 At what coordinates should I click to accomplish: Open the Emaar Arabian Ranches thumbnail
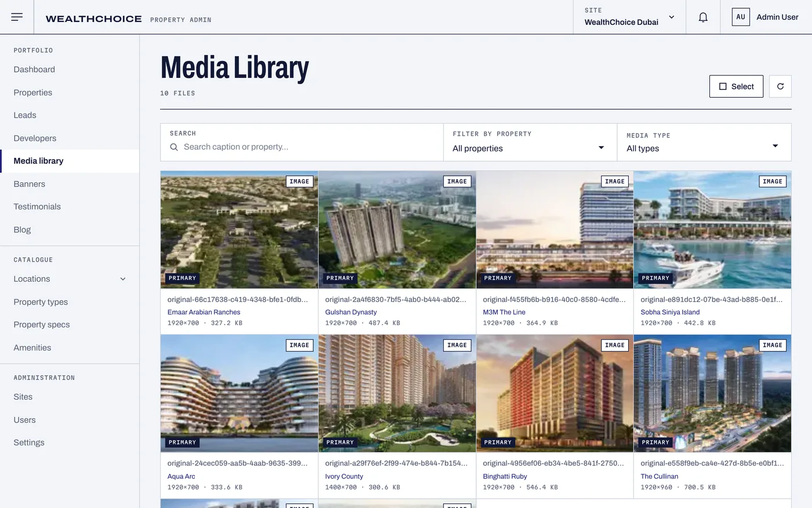pyautogui.click(x=239, y=230)
